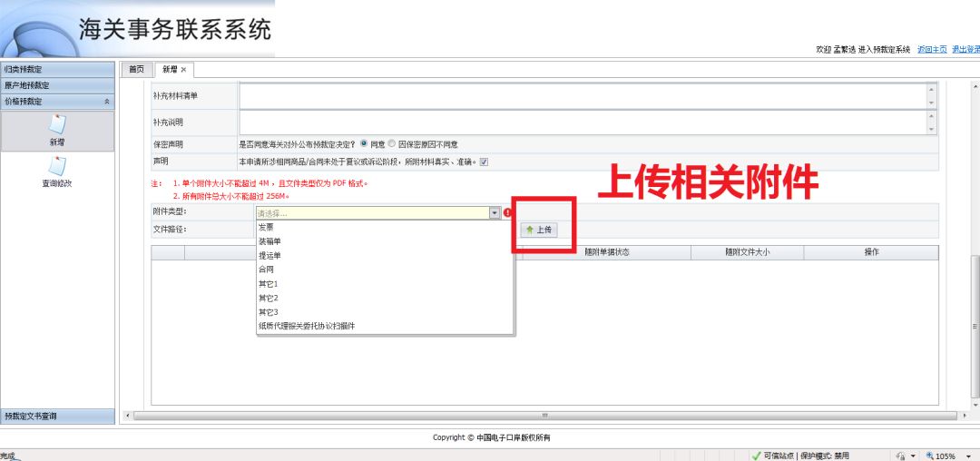
Task: Click the 操作 column header
Action: pyautogui.click(x=871, y=252)
